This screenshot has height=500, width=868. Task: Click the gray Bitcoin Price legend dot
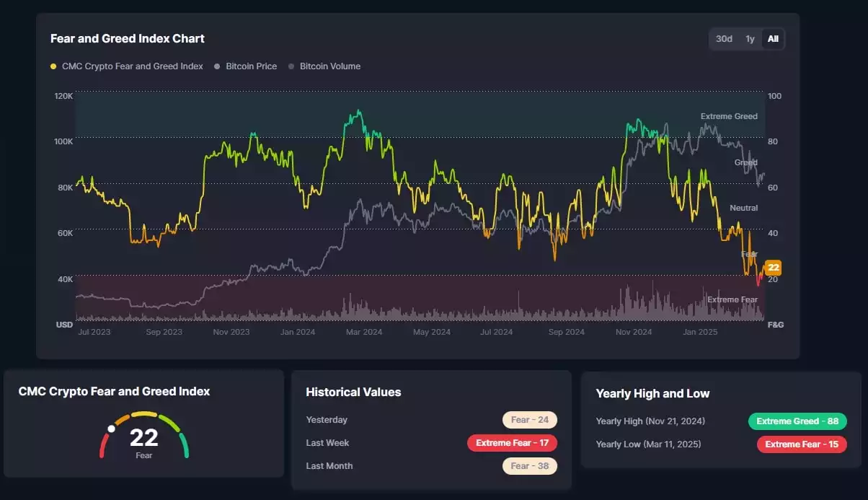click(x=217, y=66)
